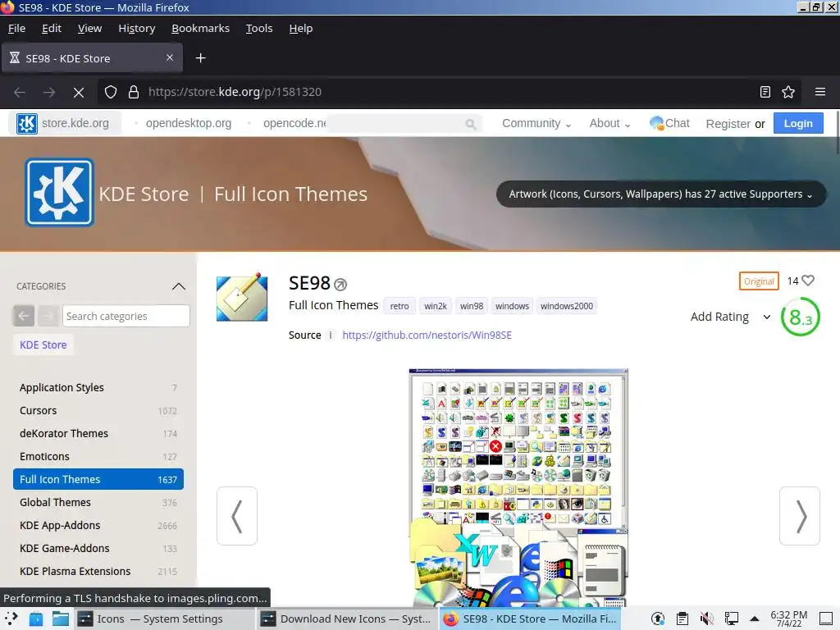Open the application launcher in the taskbar
Viewport: 840px width, 630px height.
11,619
